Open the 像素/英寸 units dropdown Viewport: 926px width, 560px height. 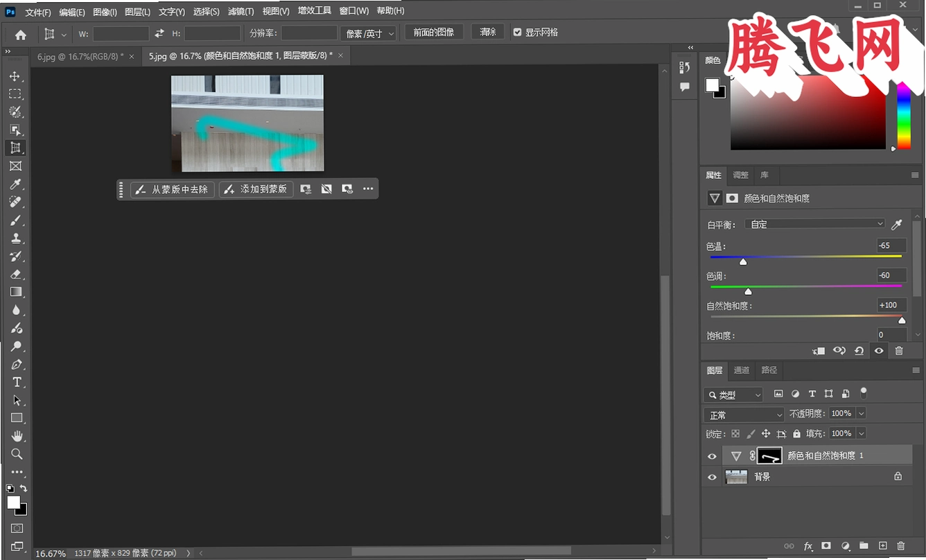point(368,33)
